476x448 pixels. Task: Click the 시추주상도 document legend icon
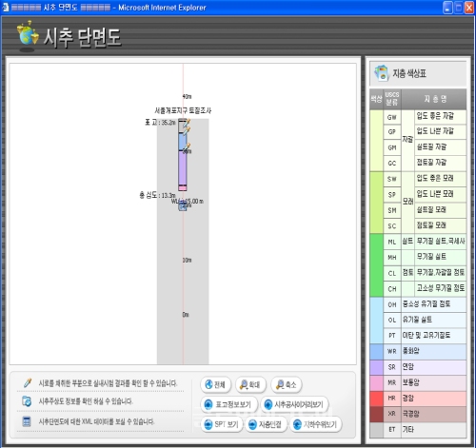[27, 401]
